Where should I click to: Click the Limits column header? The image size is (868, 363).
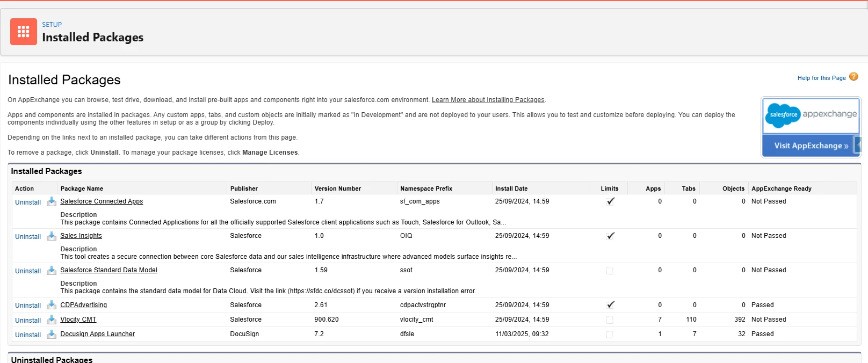point(610,188)
